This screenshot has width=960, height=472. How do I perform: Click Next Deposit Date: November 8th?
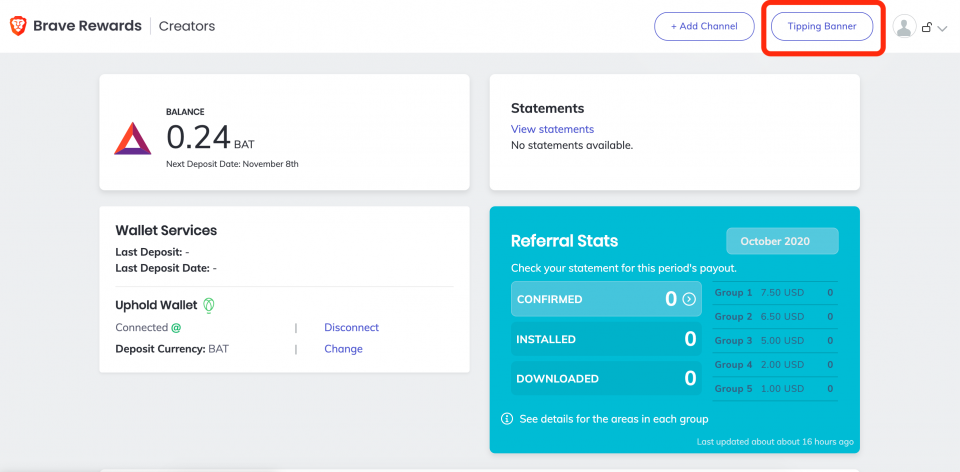pos(233,164)
